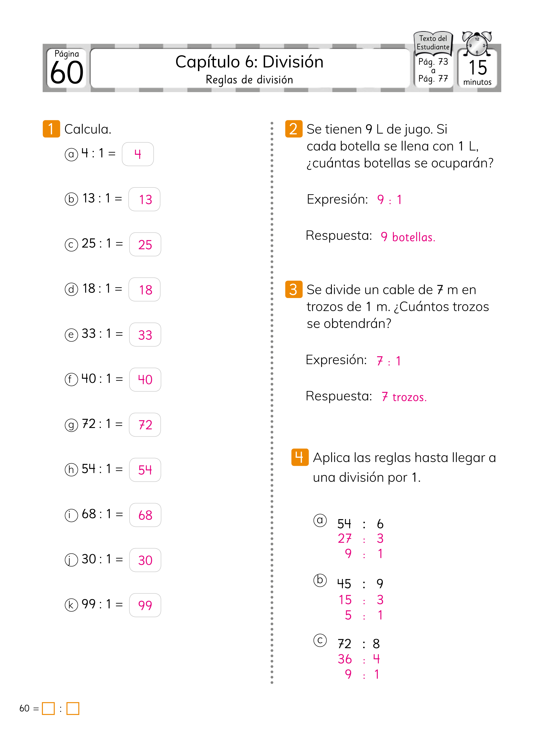Screen dimensions: 560x733
Task: Click the second empty orange box at page bottom
Action: click(x=73, y=709)
